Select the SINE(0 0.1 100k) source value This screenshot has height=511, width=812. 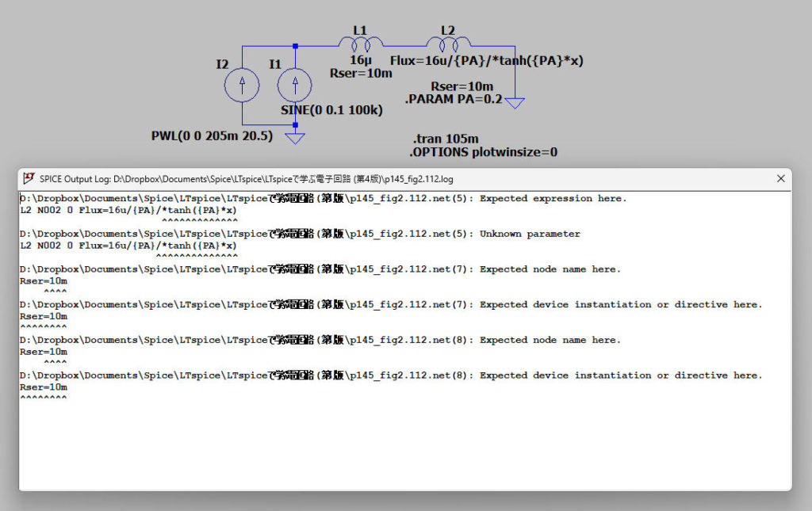pos(331,110)
